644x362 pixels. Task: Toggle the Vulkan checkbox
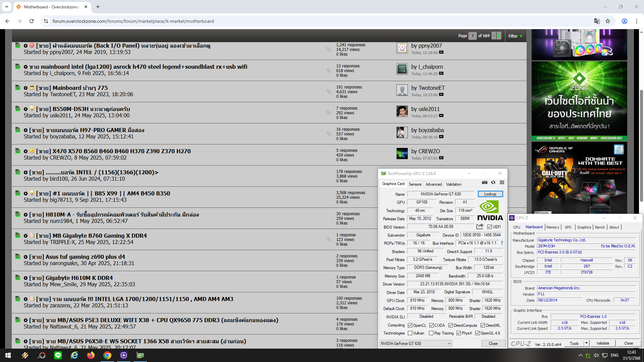410,333
